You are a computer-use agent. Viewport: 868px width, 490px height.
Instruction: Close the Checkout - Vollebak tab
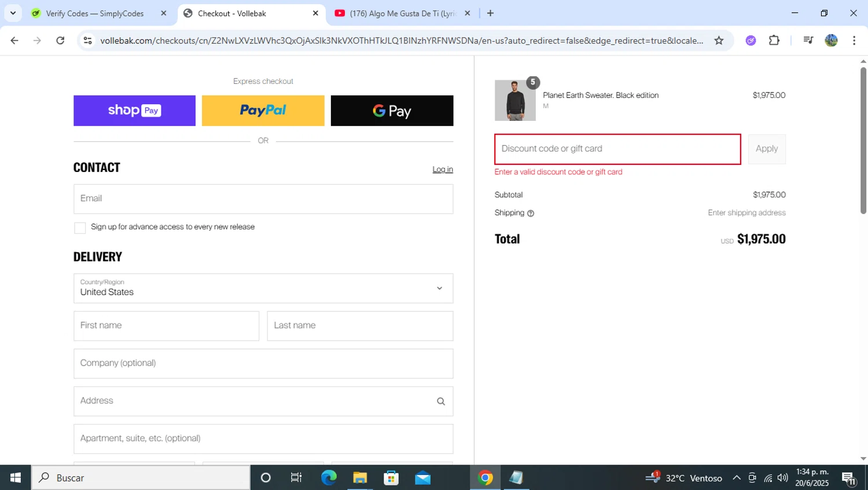315,13
